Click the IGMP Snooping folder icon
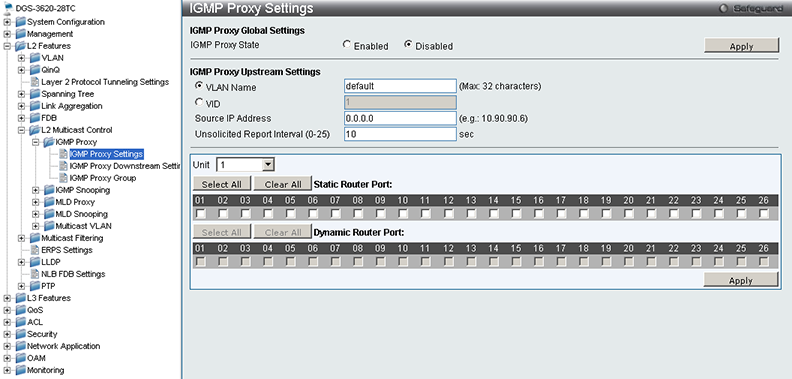This screenshot has height=379, width=792. click(48, 190)
